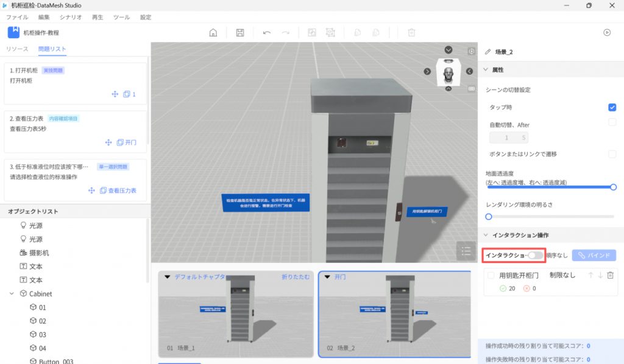Click the レンダリング環境の明るさ slider handle

coord(489,216)
